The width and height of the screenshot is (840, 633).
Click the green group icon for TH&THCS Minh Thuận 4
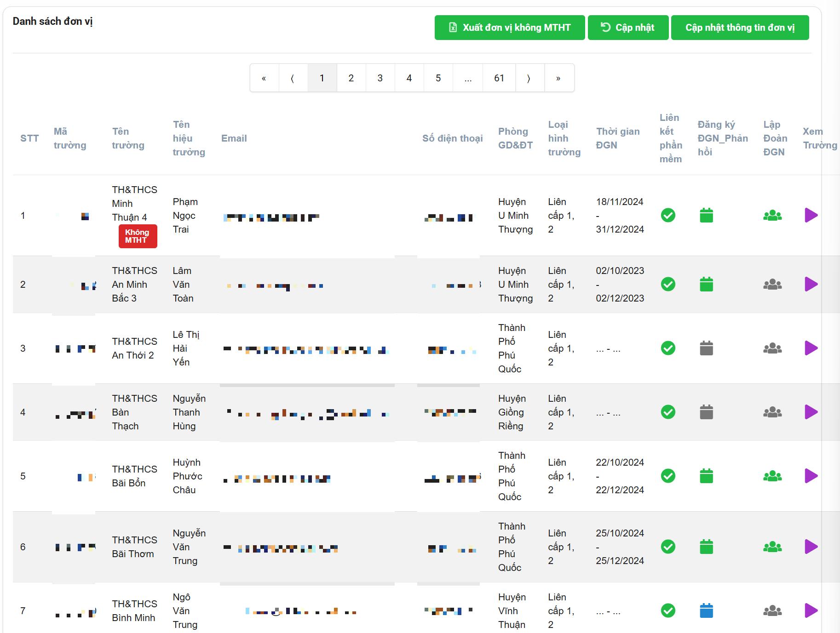pyautogui.click(x=772, y=215)
